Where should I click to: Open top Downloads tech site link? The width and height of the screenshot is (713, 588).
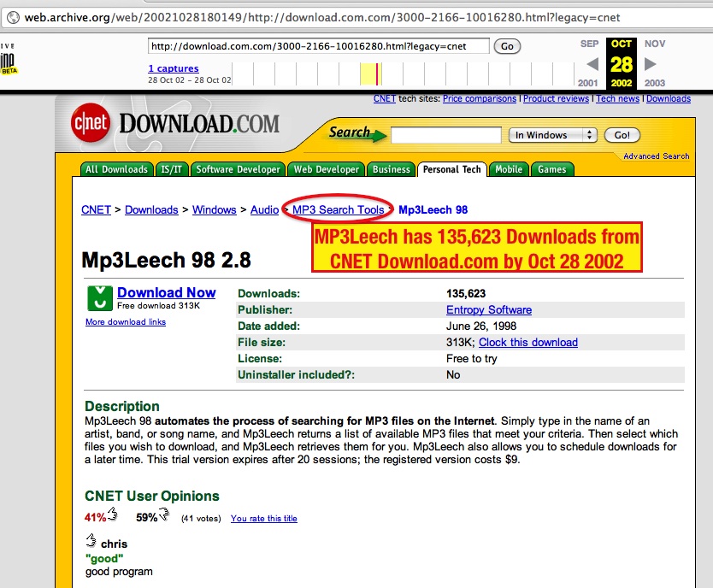pos(669,98)
